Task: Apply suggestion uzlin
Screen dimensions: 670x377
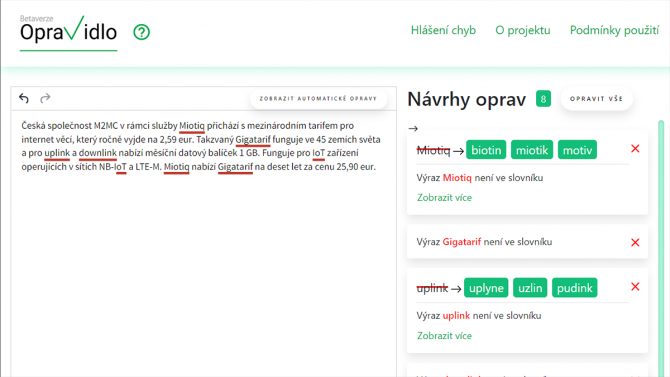Action: pyautogui.click(x=530, y=288)
